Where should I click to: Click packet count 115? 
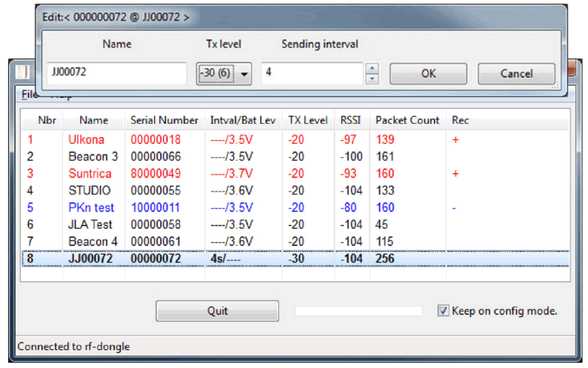[385, 241]
